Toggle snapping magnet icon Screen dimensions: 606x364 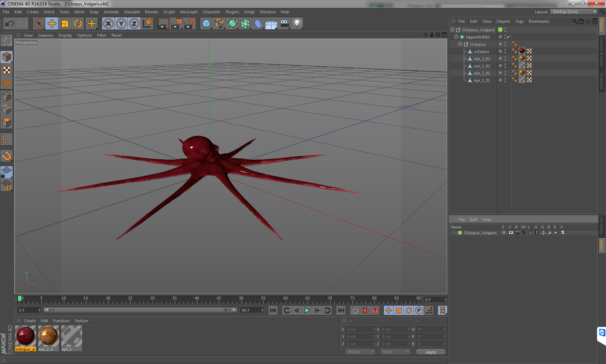tap(6, 156)
